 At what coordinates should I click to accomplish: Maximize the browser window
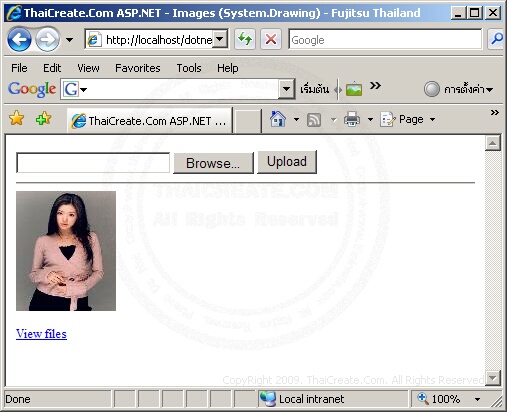475,13
